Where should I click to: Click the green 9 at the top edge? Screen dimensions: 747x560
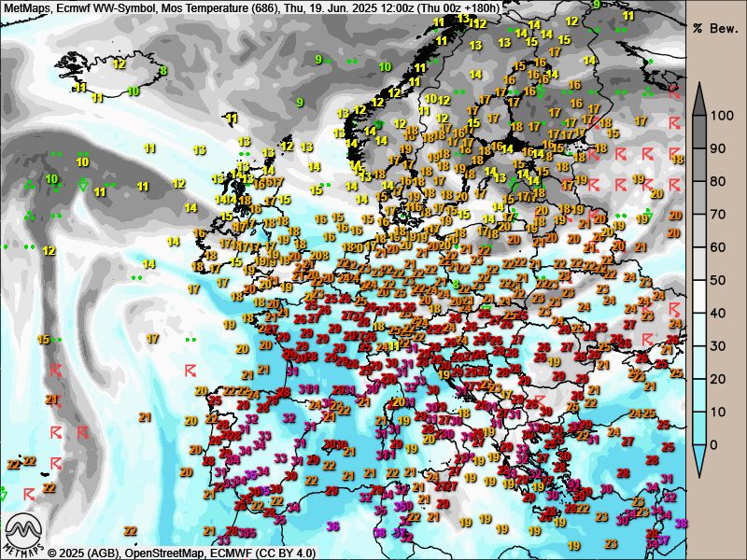(597, 5)
